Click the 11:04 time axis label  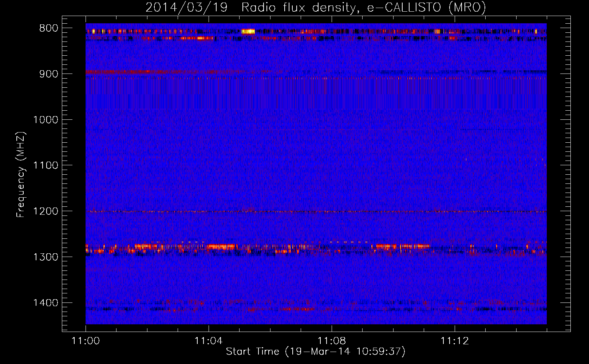pos(208,341)
